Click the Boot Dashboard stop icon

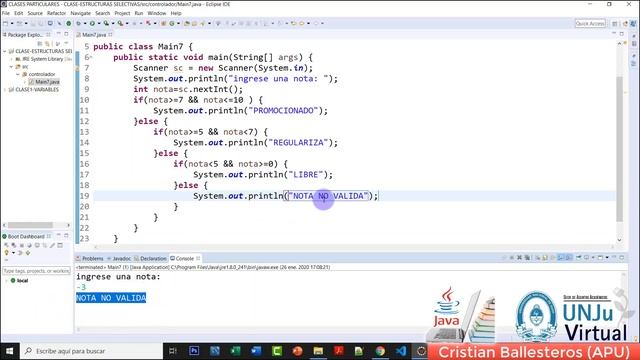pos(22,245)
